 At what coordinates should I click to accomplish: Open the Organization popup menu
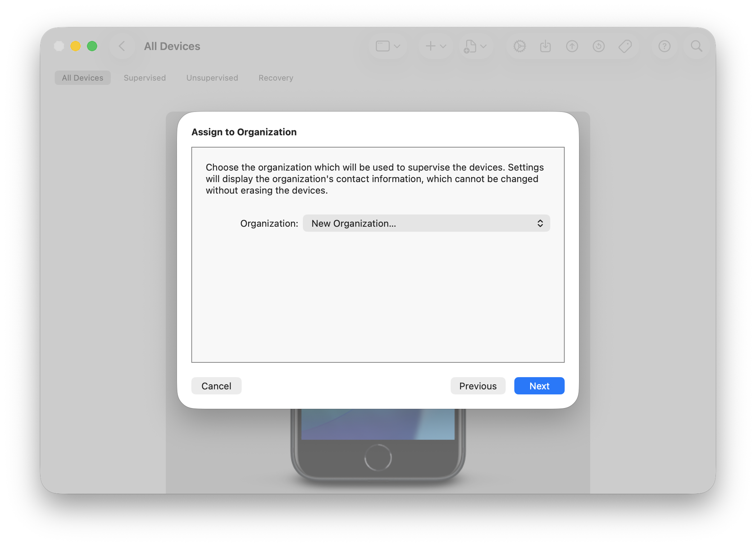click(427, 223)
